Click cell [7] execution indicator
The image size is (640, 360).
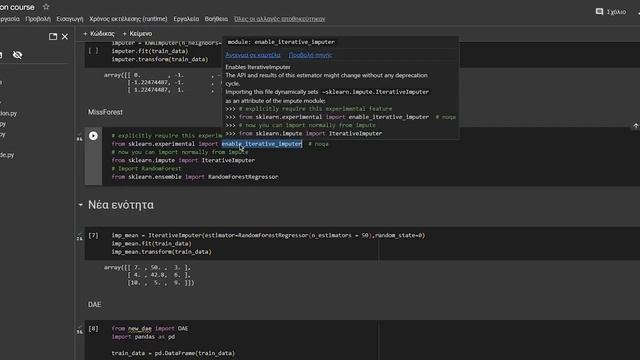(x=93, y=235)
